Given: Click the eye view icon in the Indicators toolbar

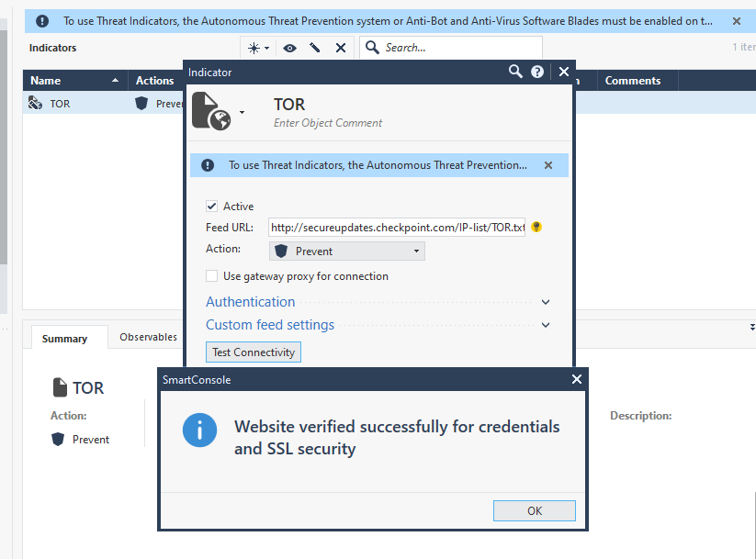Looking at the screenshot, I should pos(289,46).
